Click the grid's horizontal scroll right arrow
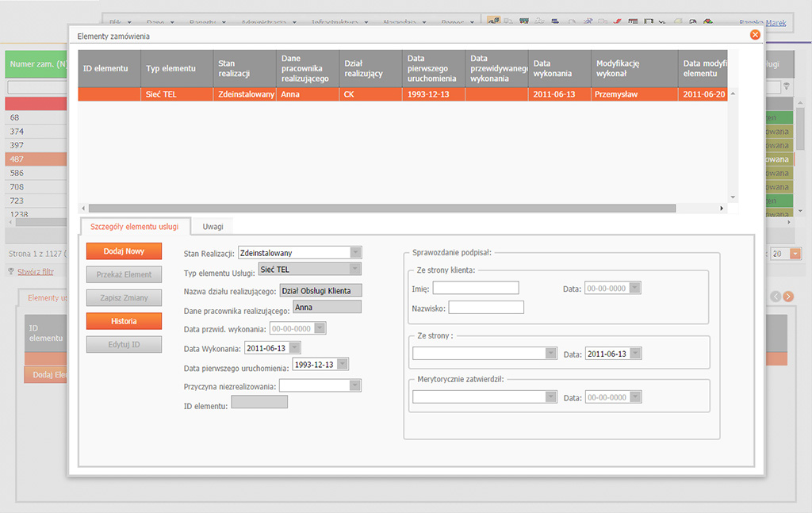 pos(722,209)
